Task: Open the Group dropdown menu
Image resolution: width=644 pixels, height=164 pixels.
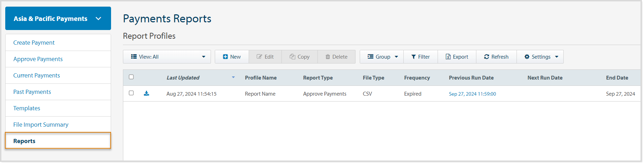Action: click(382, 57)
